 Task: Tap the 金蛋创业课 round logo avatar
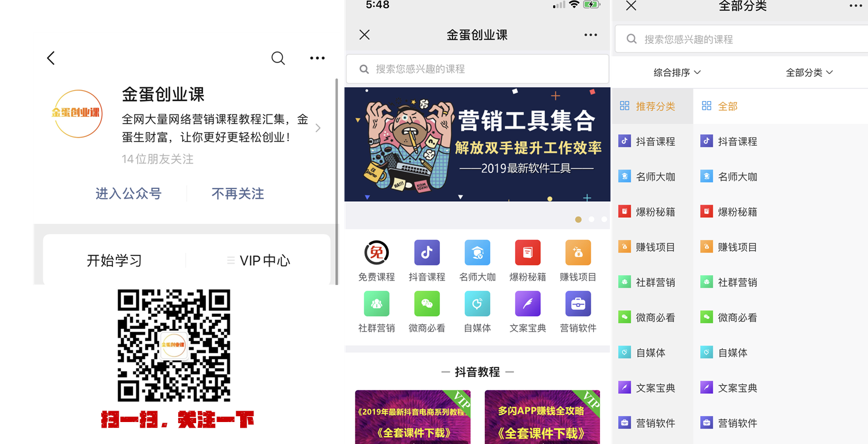[77, 113]
